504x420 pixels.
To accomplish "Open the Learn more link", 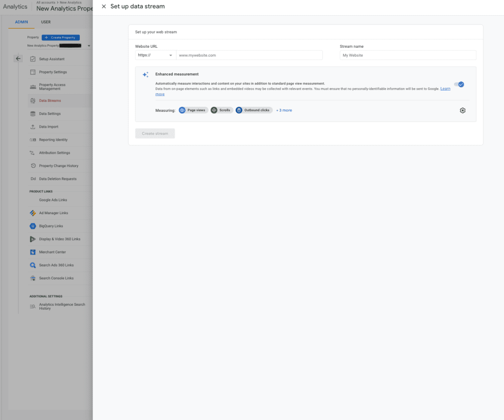I will pyautogui.click(x=445, y=88).
